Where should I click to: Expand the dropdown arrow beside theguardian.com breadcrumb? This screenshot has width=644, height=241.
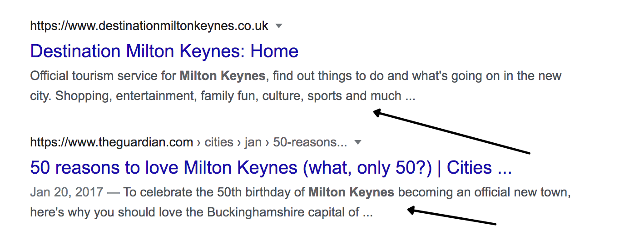tap(358, 142)
